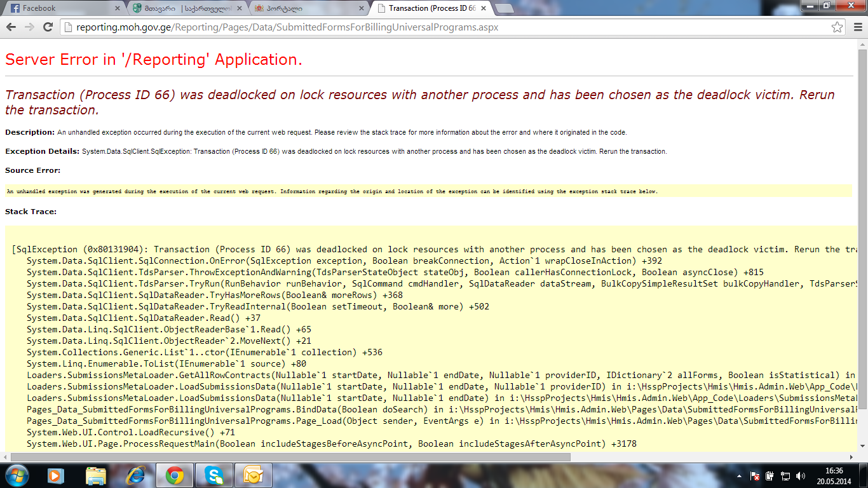Click the volume speaker tray icon
Image resolution: width=868 pixels, height=488 pixels.
point(801,475)
